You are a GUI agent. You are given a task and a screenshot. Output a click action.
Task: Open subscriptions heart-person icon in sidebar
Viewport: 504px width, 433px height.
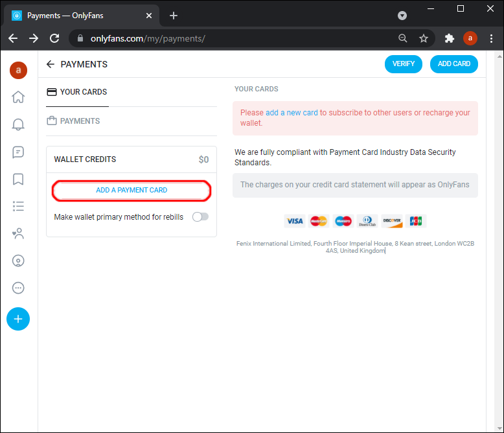point(18,233)
